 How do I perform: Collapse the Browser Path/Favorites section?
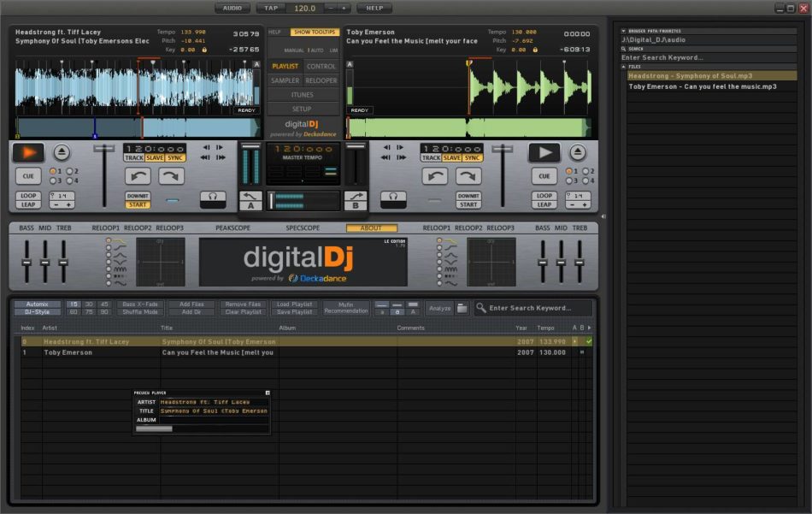click(x=623, y=31)
